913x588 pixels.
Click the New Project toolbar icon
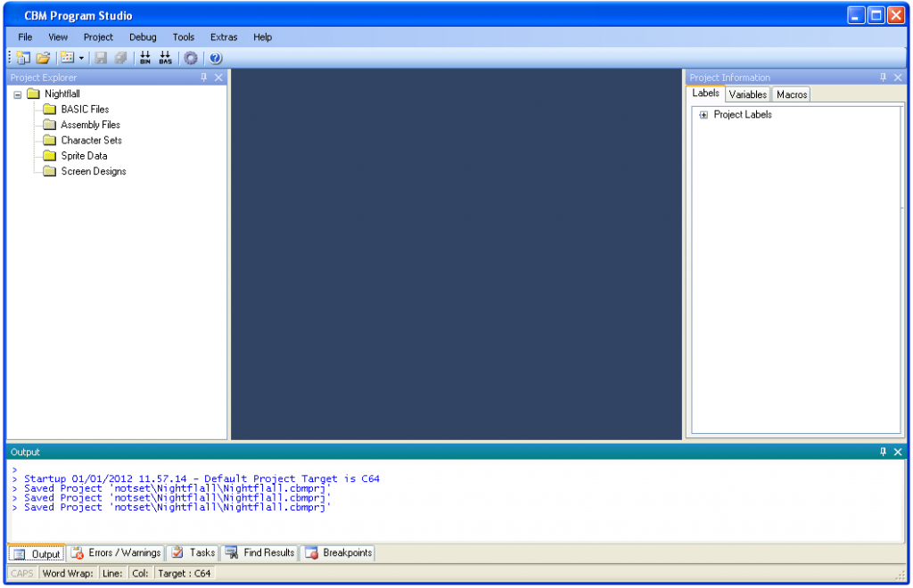click(x=23, y=58)
